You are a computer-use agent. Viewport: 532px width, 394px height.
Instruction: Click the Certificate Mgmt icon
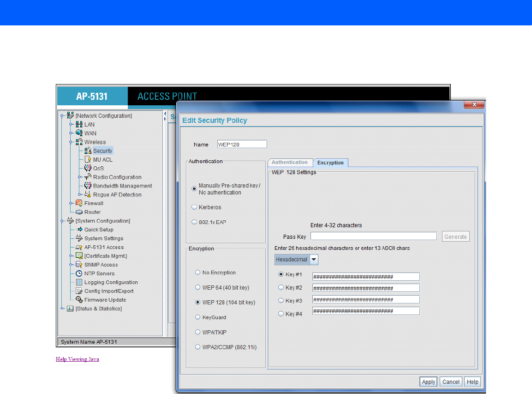pos(79,256)
